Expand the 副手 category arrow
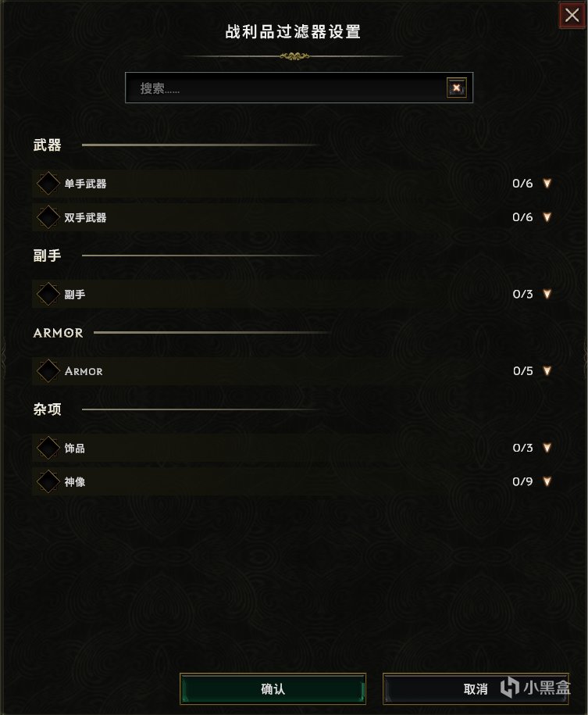The height and width of the screenshot is (715, 588). pos(547,294)
